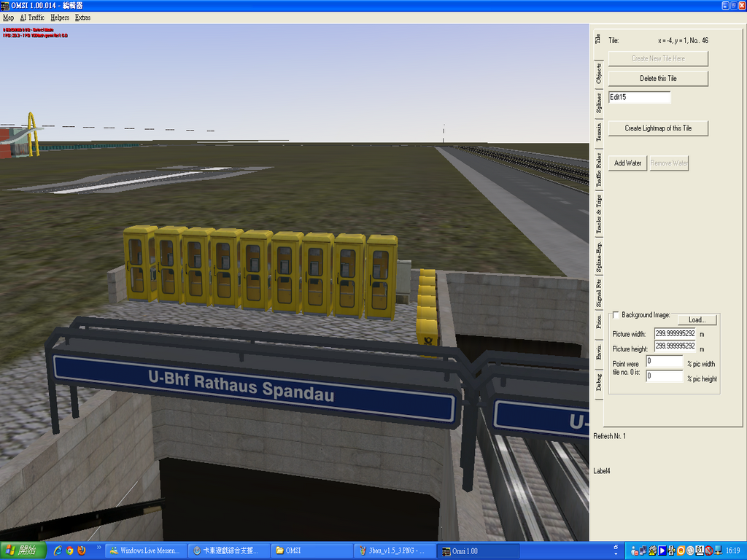
Task: Click Load... background image button
Action: pos(697,319)
